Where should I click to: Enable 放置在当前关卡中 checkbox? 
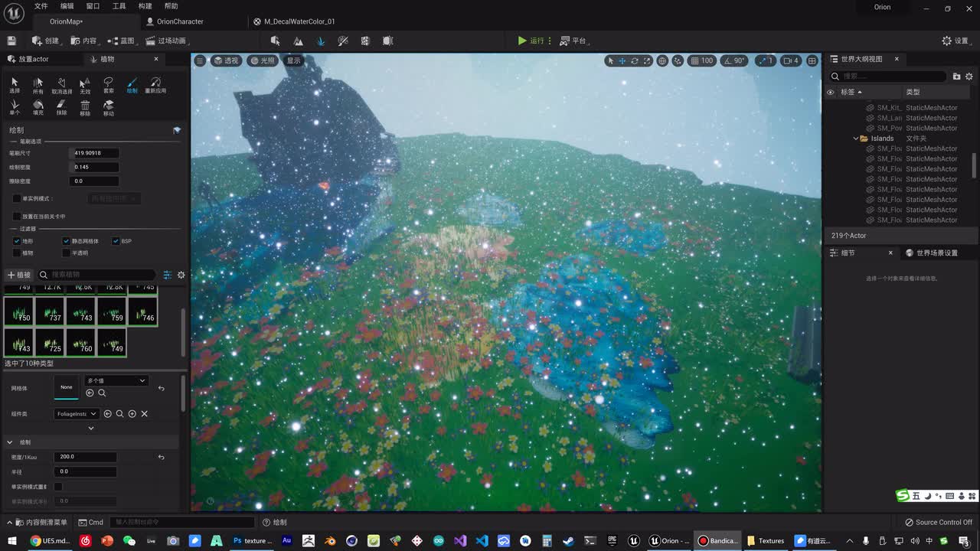point(17,217)
